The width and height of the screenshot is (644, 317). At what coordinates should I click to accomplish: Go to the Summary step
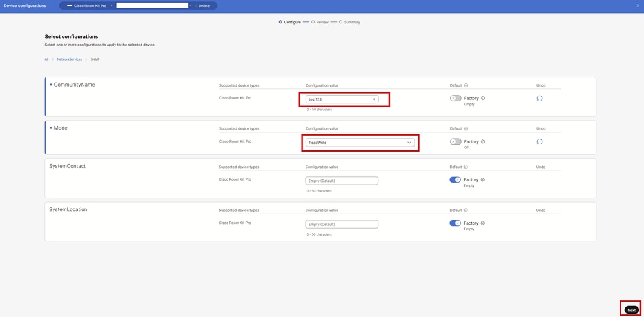tap(349, 22)
